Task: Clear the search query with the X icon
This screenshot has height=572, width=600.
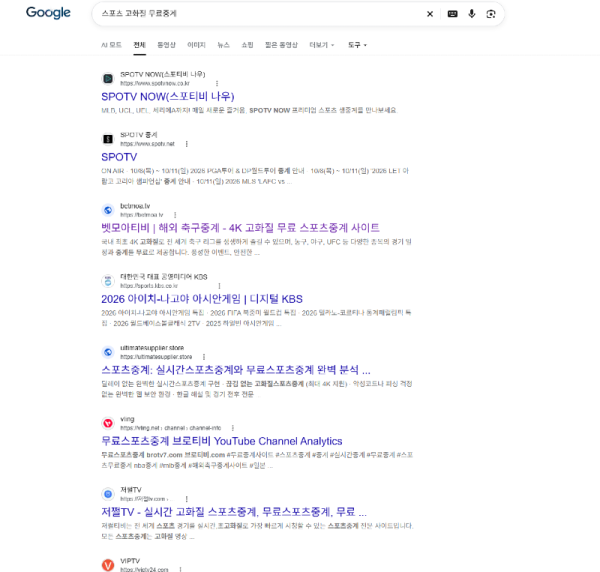Action: (x=430, y=14)
